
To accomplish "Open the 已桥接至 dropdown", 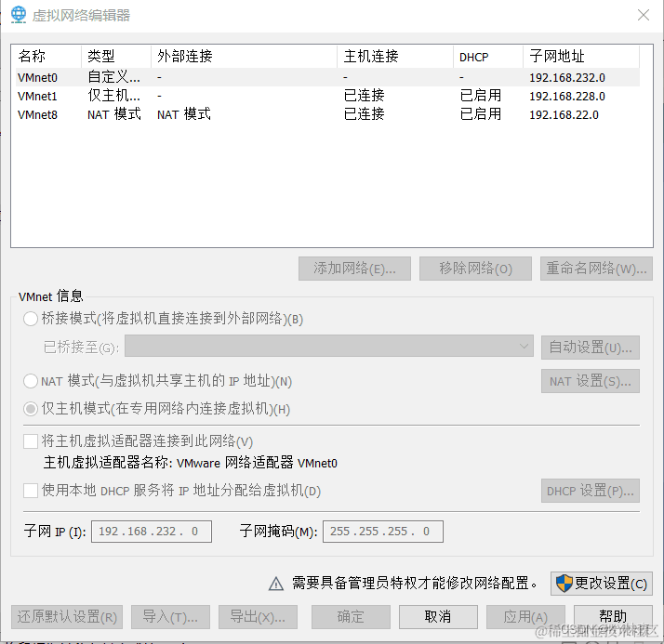I will (329, 346).
